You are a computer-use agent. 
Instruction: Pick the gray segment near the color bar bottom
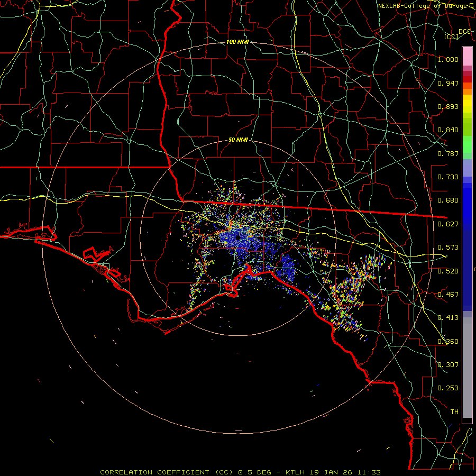coord(467,368)
